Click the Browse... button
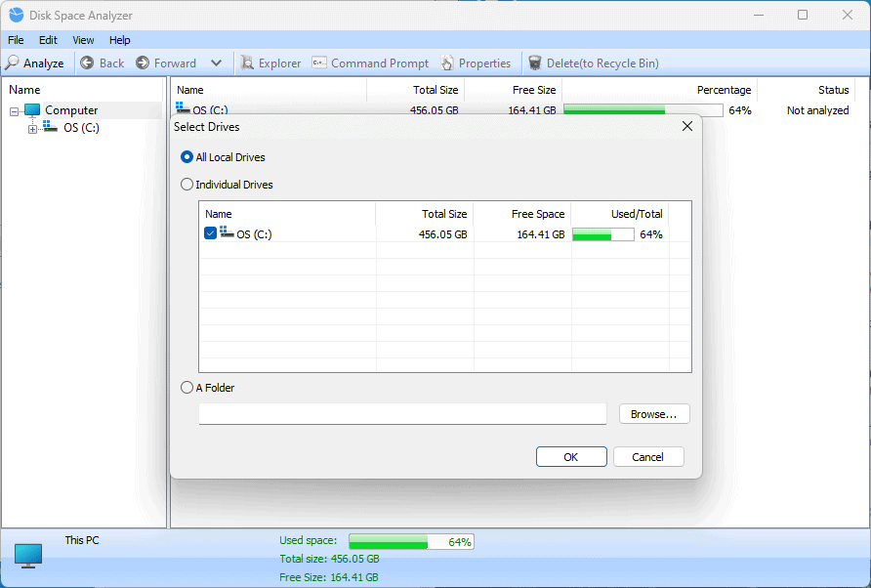The width and height of the screenshot is (871, 588). coord(654,414)
